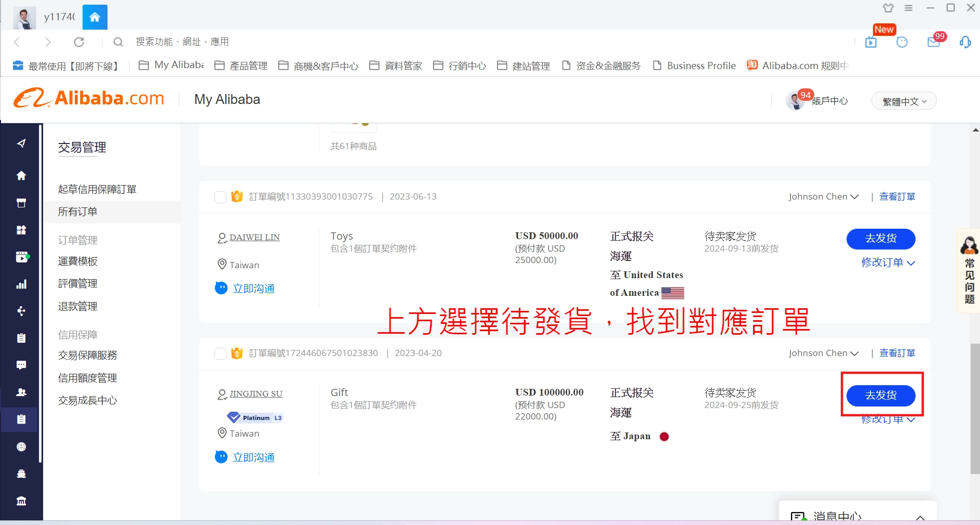Open the 資料管家 bookmark folder
The height and width of the screenshot is (525, 980).
tap(396, 65)
